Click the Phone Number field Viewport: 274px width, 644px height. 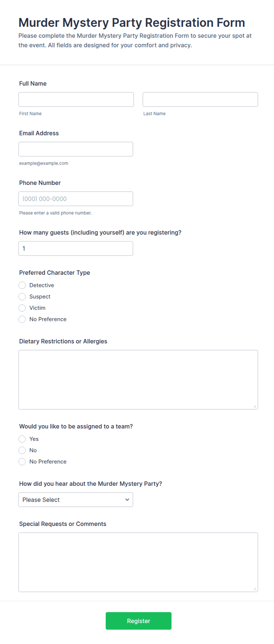76,199
